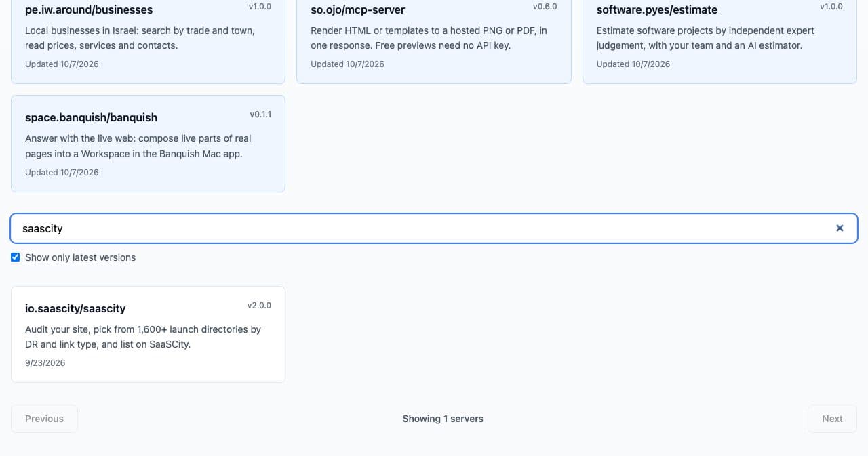This screenshot has height=456, width=868.
Task: Click the v0.6.0 version label on mcp-server
Action: click(x=545, y=7)
